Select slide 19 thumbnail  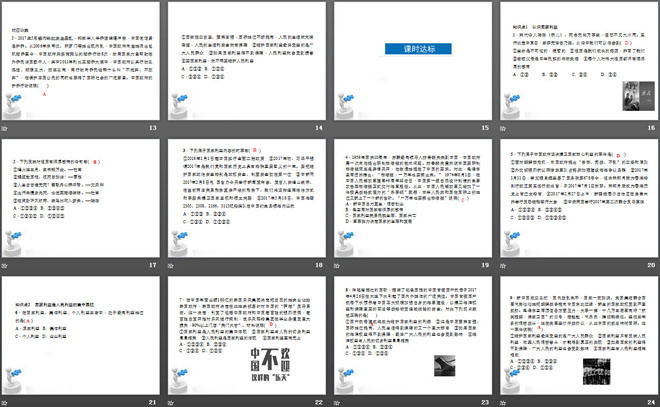click(413, 198)
